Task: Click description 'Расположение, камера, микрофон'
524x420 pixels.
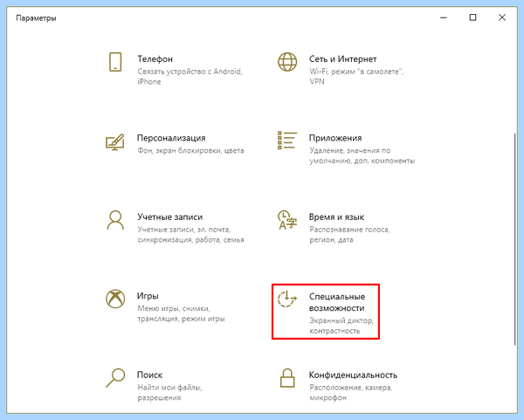Action: click(x=350, y=393)
